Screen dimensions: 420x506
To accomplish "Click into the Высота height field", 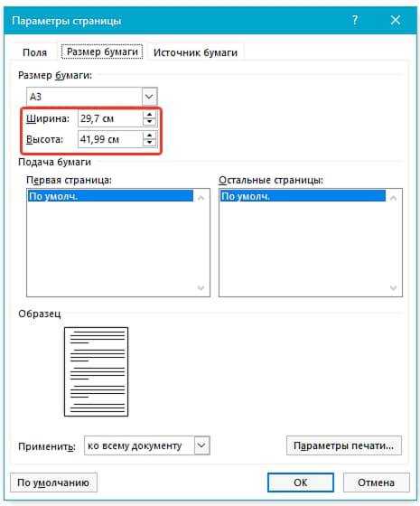I will [110, 139].
